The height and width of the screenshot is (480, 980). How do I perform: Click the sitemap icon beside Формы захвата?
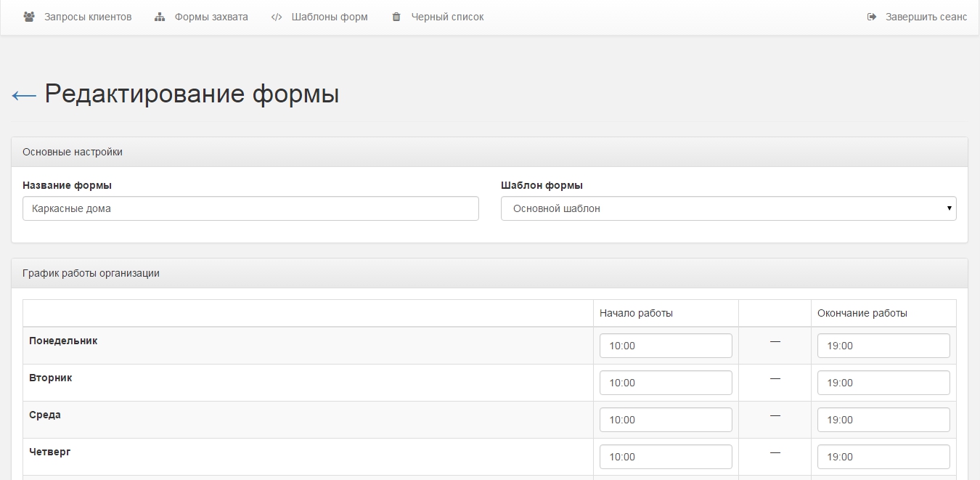click(160, 17)
